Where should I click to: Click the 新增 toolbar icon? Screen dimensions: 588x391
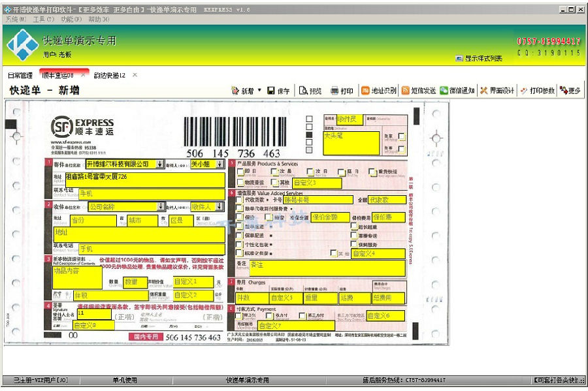point(235,91)
